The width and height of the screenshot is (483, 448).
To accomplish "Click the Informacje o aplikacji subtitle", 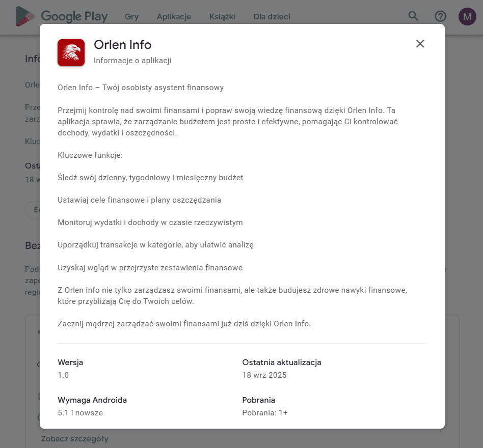I will (132, 60).
